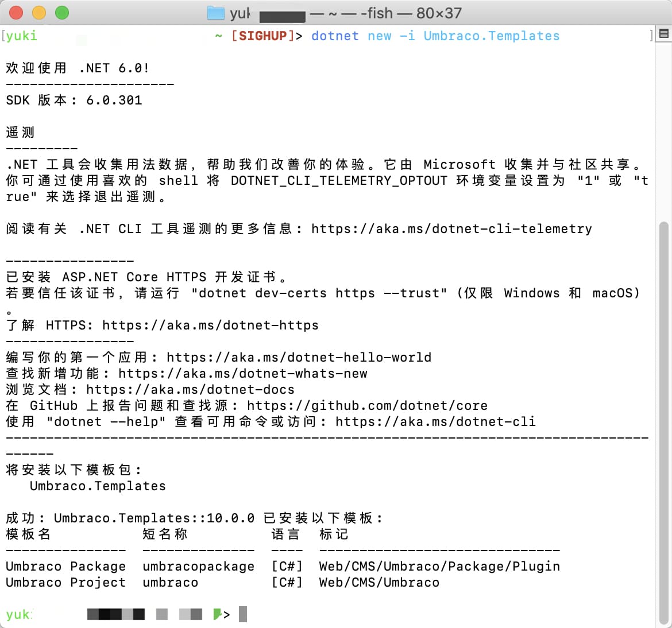
Task: Click the [SIGHUP] status text in prompt
Action: (x=262, y=36)
